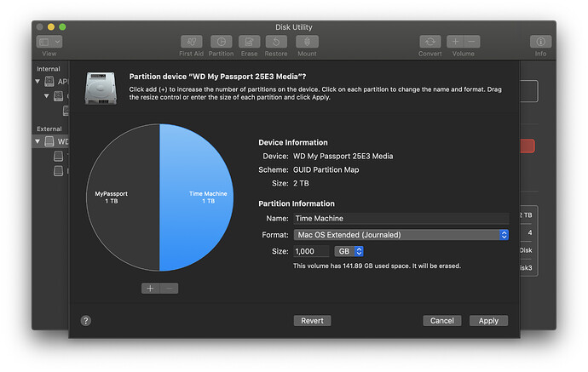Add a volume with toolbar plus

[455, 42]
